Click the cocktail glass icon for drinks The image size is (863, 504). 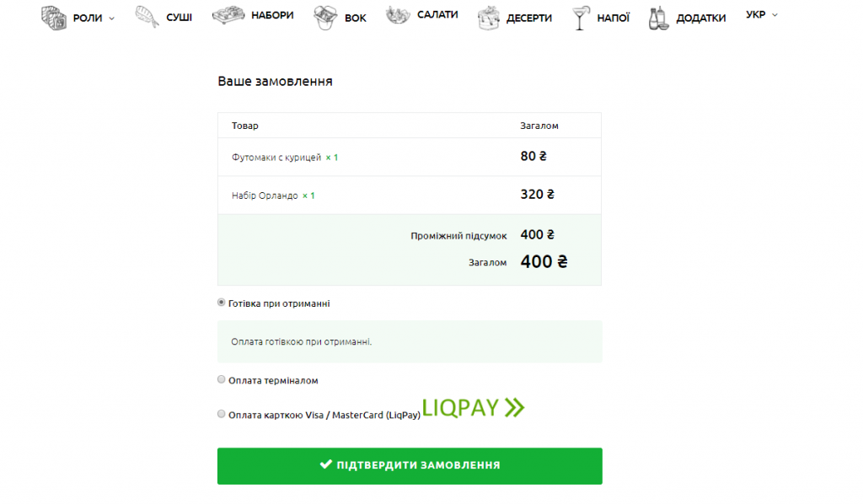(581, 18)
